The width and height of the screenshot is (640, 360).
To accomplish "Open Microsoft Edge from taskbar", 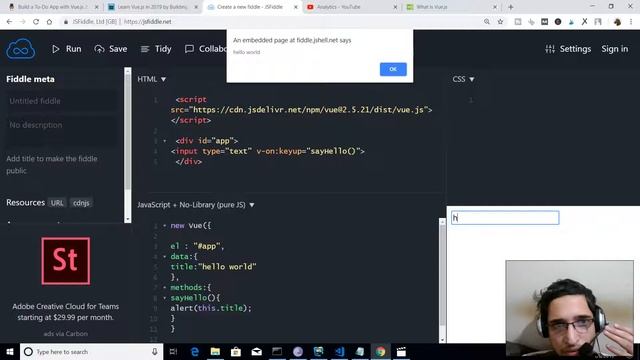I will [x=195, y=352].
